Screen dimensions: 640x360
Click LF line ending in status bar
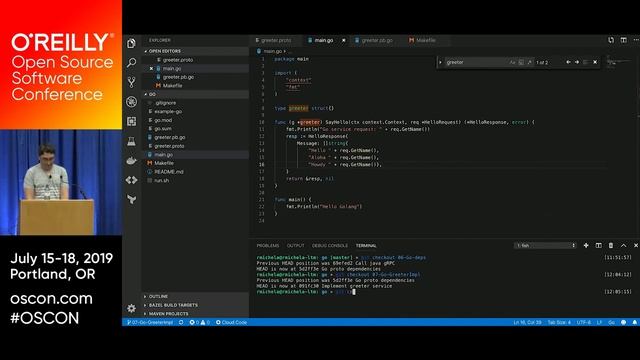[600, 322]
